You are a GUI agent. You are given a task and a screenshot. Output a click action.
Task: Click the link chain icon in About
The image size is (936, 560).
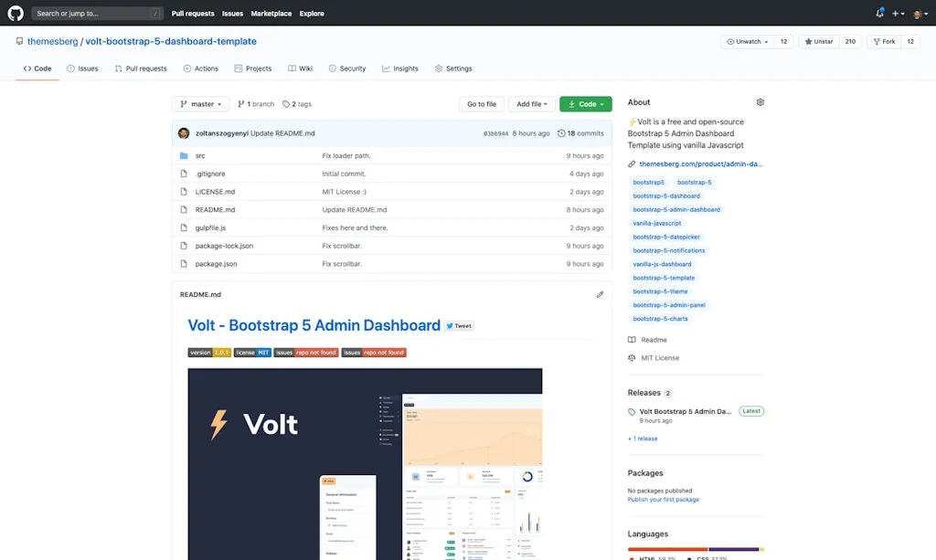click(x=632, y=164)
